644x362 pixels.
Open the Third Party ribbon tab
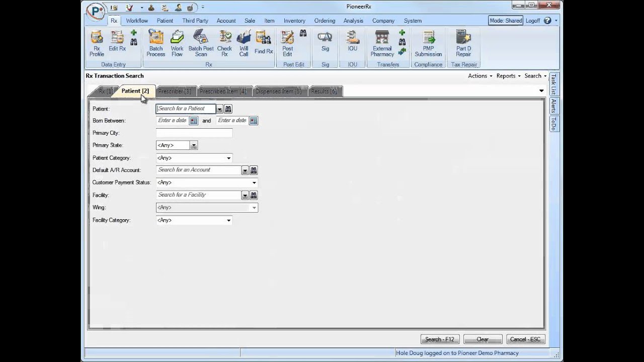pos(195,21)
